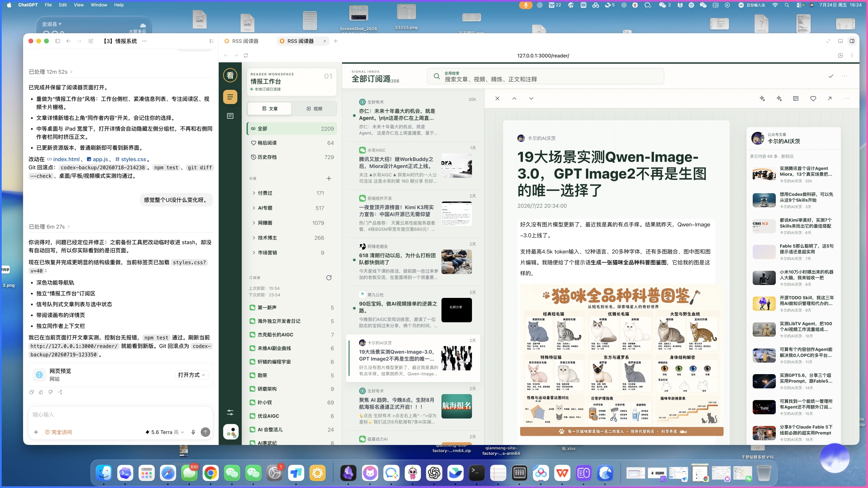The height and width of the screenshot is (488, 868).
Task: Expand the 市场营销 group
Action: tap(254, 253)
